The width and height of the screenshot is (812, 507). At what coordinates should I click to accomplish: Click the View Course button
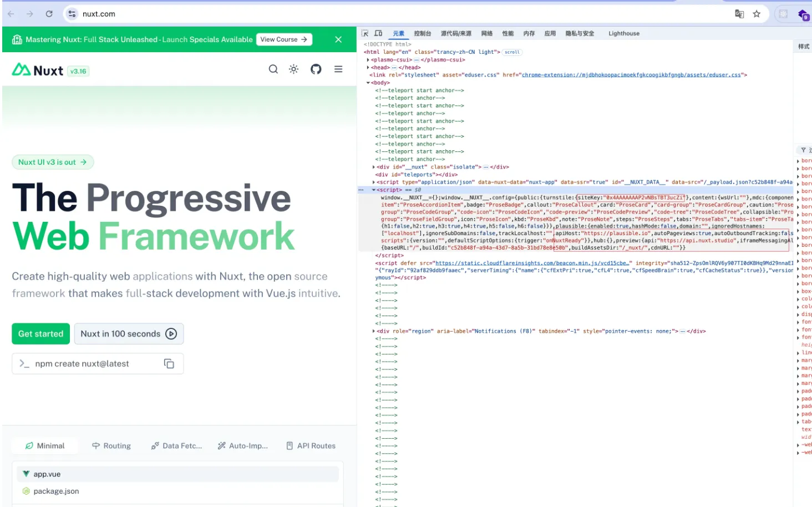click(x=284, y=39)
